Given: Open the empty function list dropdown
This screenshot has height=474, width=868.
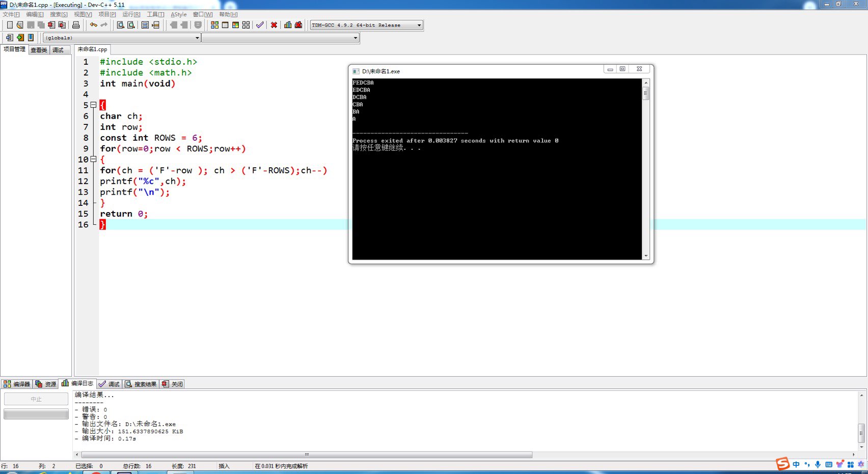Looking at the screenshot, I should (x=281, y=38).
